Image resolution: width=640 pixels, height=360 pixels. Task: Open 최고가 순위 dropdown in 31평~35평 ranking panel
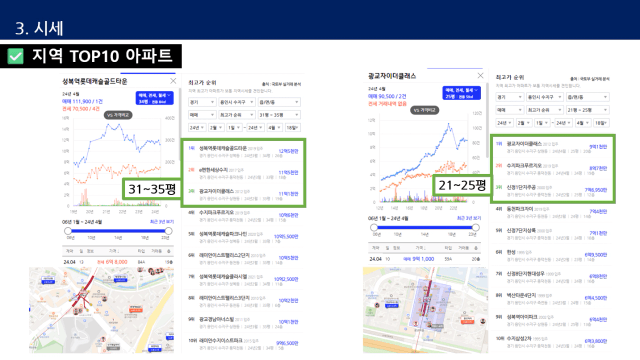pos(237,115)
